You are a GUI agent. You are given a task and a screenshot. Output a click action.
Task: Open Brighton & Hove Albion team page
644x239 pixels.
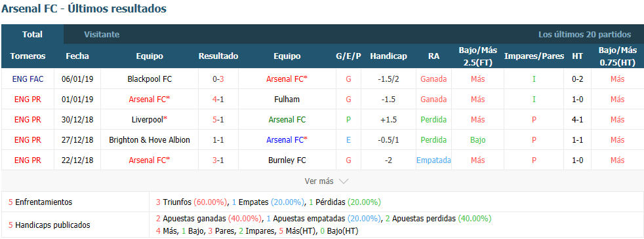pos(150,139)
